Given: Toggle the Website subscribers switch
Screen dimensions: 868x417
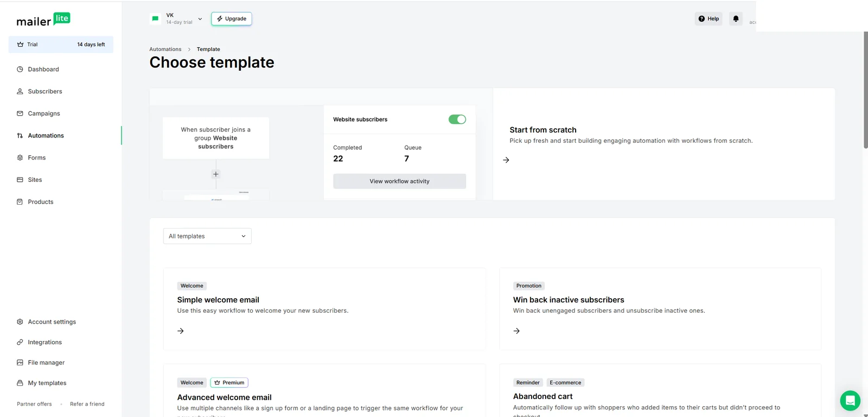Looking at the screenshot, I should coord(457,119).
